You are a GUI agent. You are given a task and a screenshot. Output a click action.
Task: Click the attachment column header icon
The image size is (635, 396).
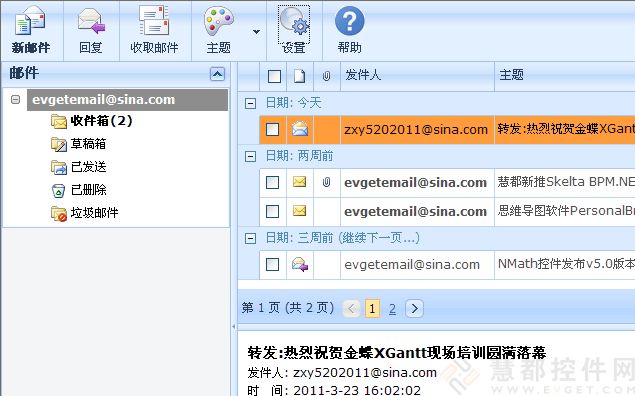pos(326,76)
